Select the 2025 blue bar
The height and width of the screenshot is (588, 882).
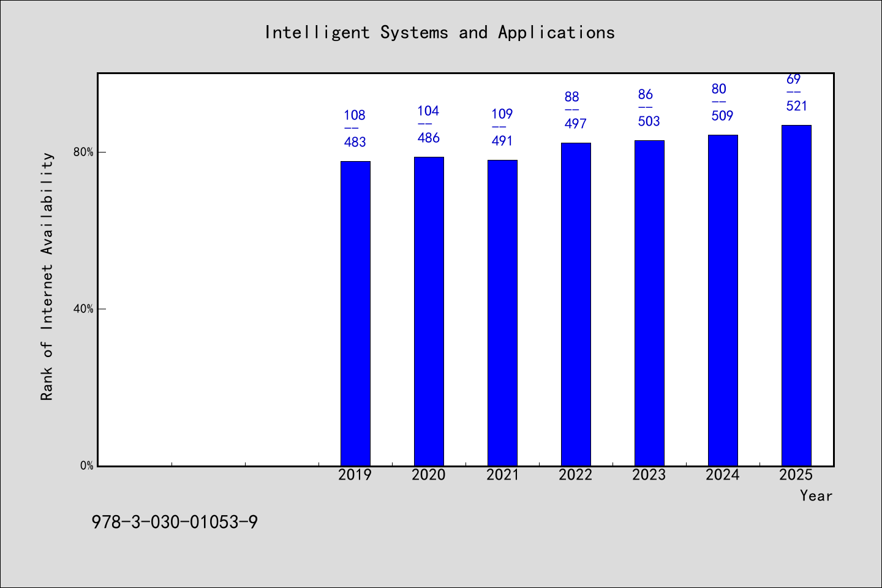[796, 295]
